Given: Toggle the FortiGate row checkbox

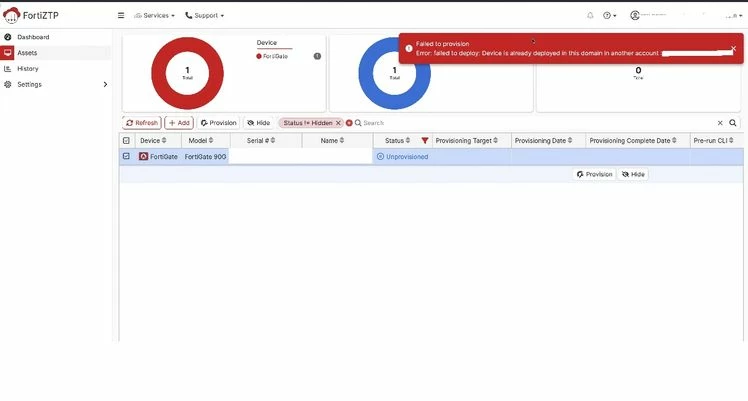Looking at the screenshot, I should click(x=126, y=156).
